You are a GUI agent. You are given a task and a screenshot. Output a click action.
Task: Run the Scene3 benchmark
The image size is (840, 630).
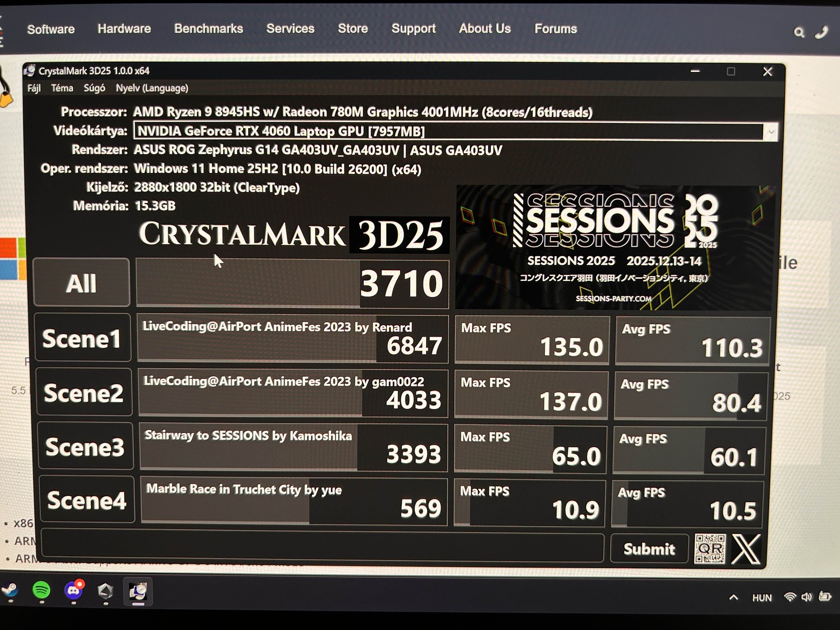pos(85,447)
